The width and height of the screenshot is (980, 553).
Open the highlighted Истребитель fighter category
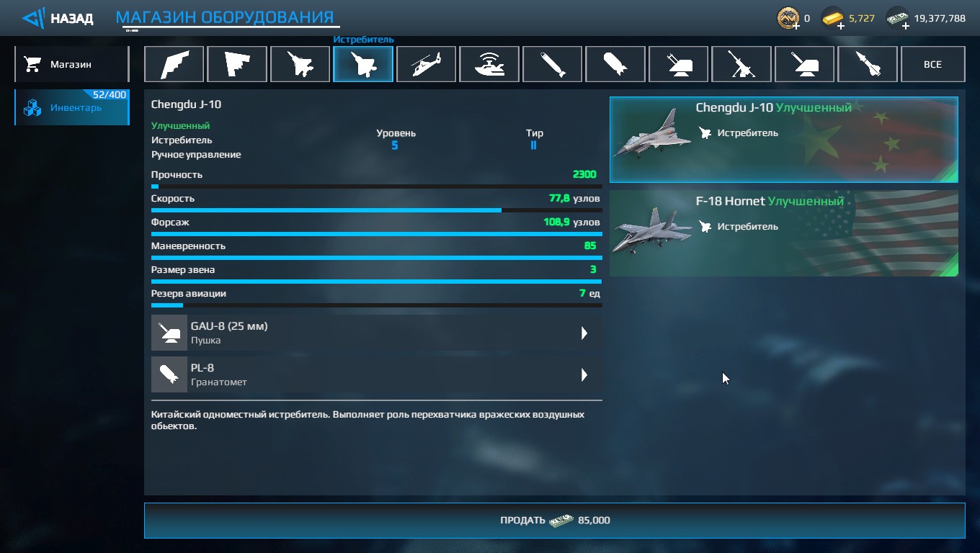coord(363,64)
